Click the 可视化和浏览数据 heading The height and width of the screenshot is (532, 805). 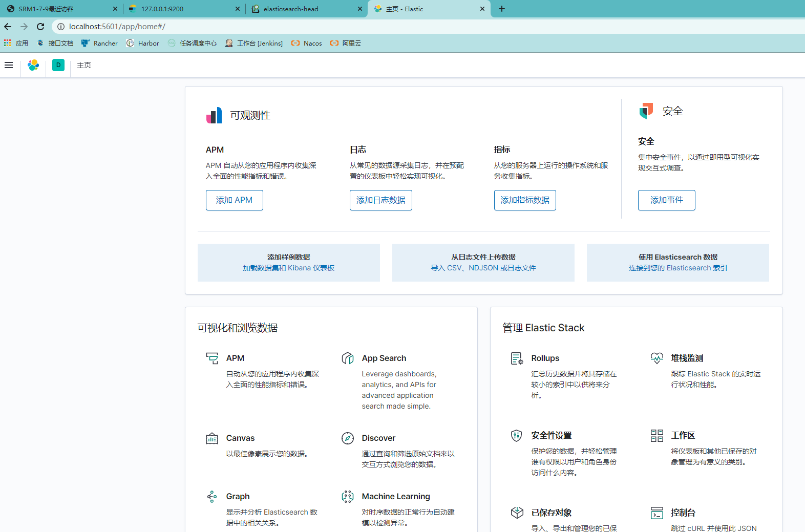coord(238,328)
